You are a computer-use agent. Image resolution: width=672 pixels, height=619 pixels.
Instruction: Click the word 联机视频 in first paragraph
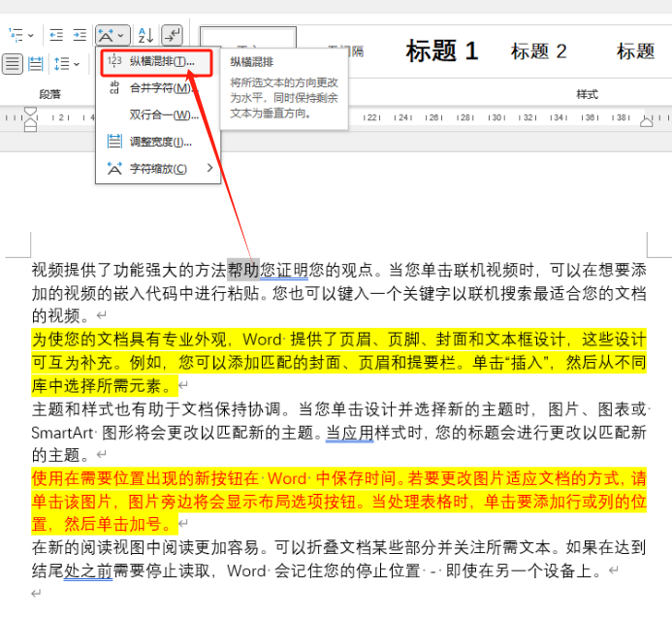pyautogui.click(x=486, y=270)
